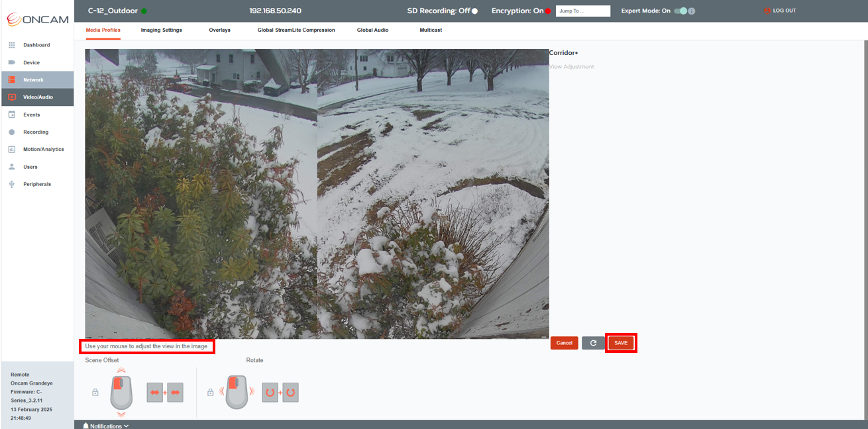
Task: Click the left horizontal-arrows key icon under Scene Offset
Action: (x=155, y=393)
